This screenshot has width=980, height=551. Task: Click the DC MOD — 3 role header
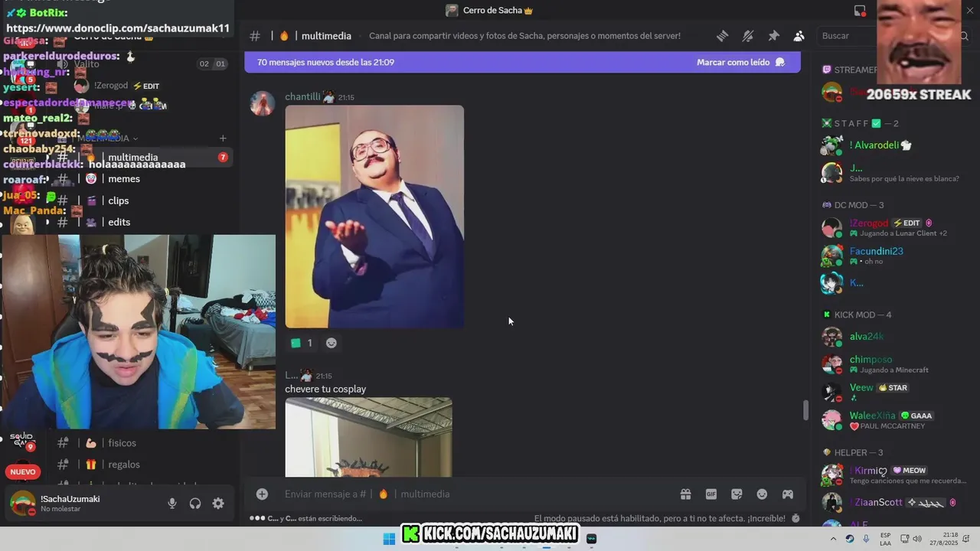tap(853, 205)
